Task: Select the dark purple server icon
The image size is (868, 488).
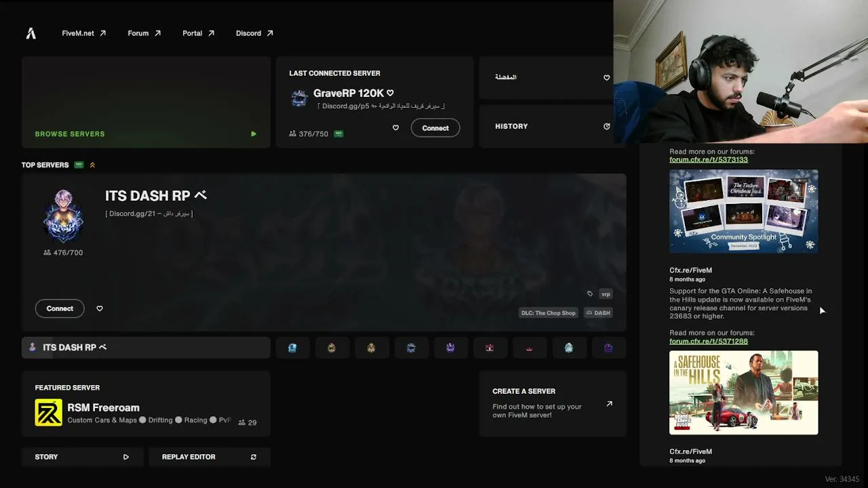Action: point(608,348)
